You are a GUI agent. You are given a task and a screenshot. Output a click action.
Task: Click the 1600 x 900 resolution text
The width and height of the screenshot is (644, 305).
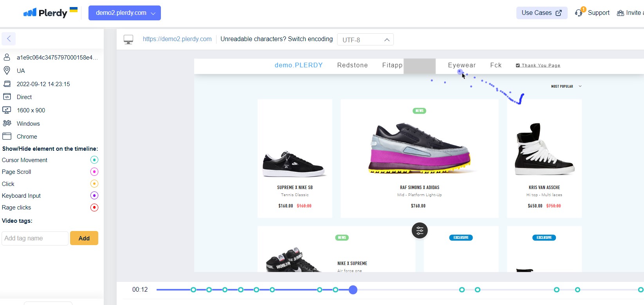pyautogui.click(x=31, y=110)
